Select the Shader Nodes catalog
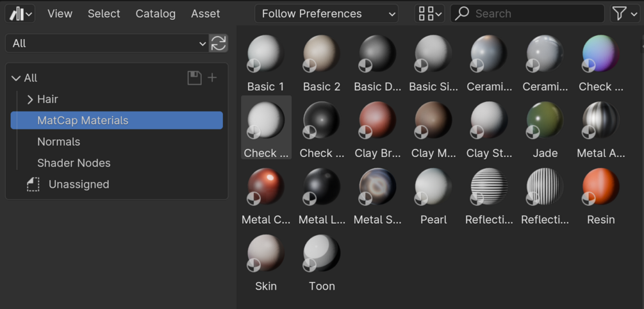This screenshot has width=644, height=309. tap(74, 163)
